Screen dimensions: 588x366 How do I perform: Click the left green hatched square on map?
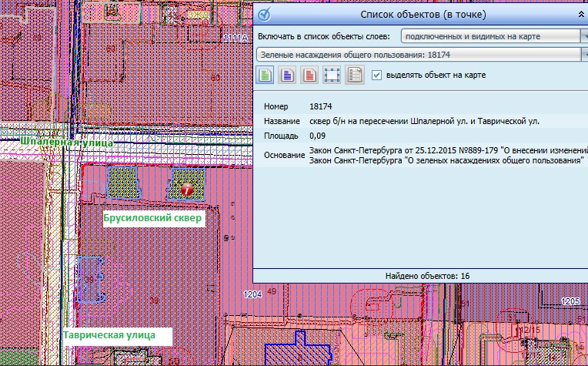tap(119, 182)
